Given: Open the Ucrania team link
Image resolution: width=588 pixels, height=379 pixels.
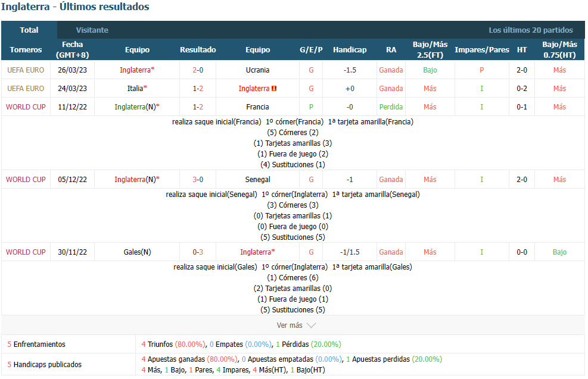Looking at the screenshot, I should [x=257, y=70].
